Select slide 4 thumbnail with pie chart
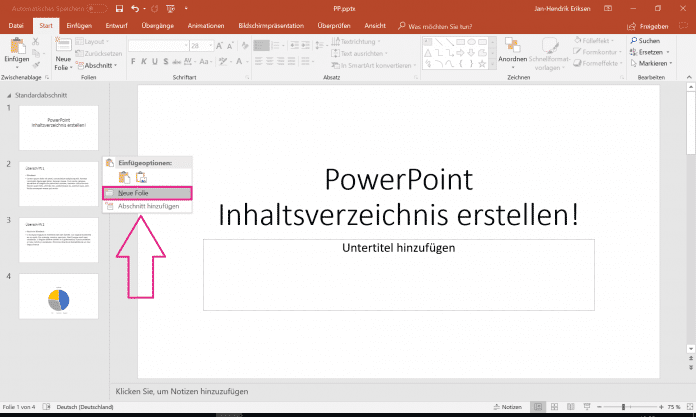696x417 pixels. pos(59,296)
